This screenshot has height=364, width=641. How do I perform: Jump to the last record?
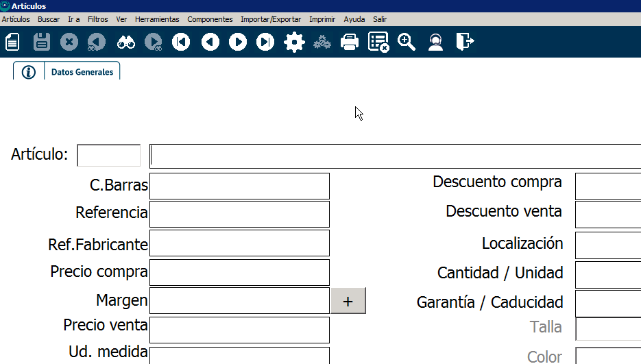pyautogui.click(x=265, y=43)
